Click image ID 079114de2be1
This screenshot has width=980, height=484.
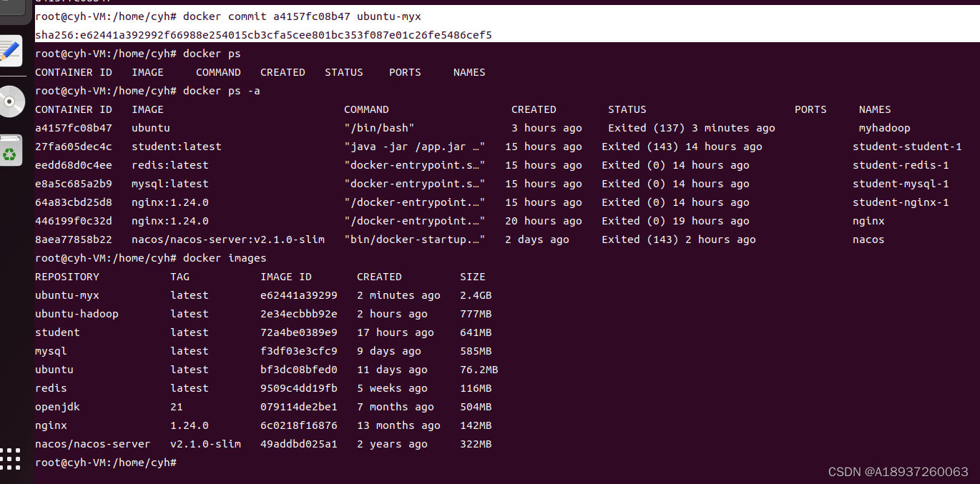point(299,407)
